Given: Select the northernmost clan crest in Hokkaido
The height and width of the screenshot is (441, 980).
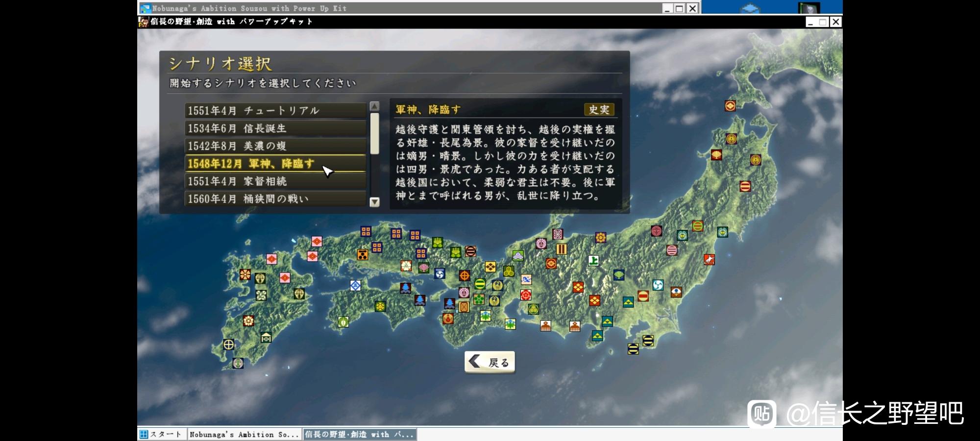Looking at the screenshot, I should (x=730, y=105).
